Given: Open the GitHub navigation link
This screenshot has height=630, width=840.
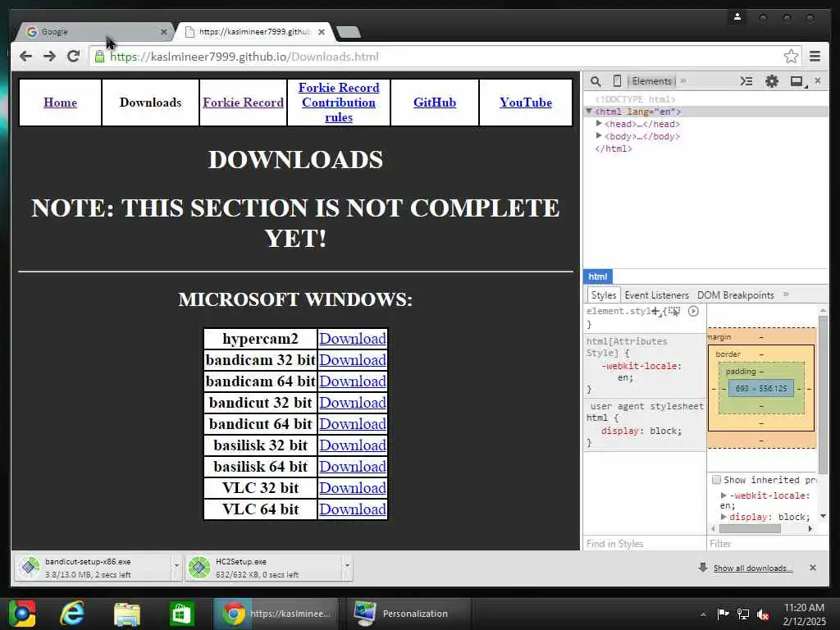Looking at the screenshot, I should point(435,103).
